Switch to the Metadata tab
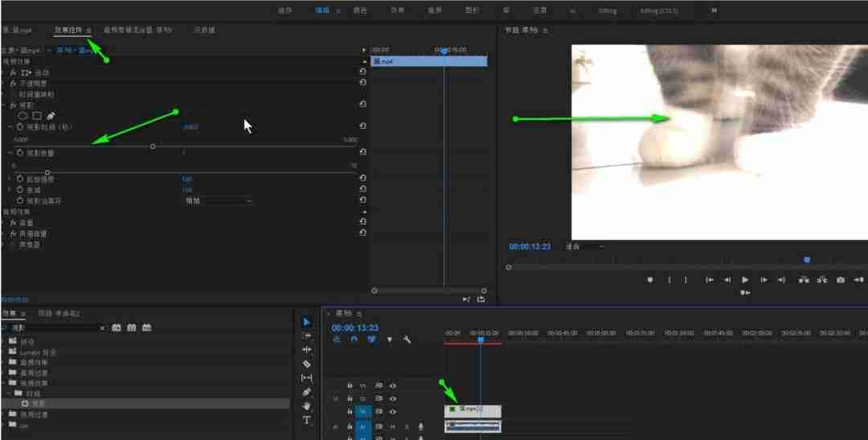This screenshot has height=440, width=868. [x=204, y=31]
